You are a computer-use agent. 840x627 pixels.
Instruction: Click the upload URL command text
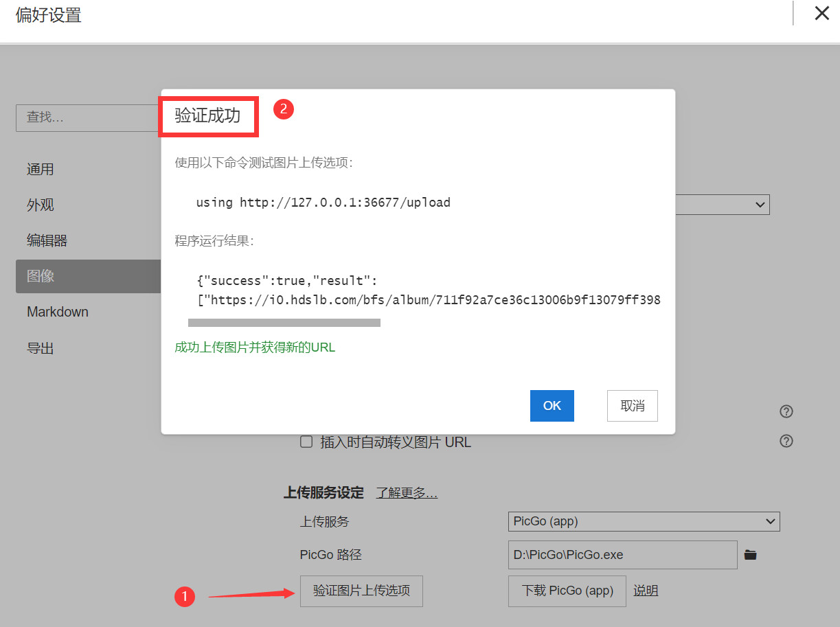[x=323, y=203]
